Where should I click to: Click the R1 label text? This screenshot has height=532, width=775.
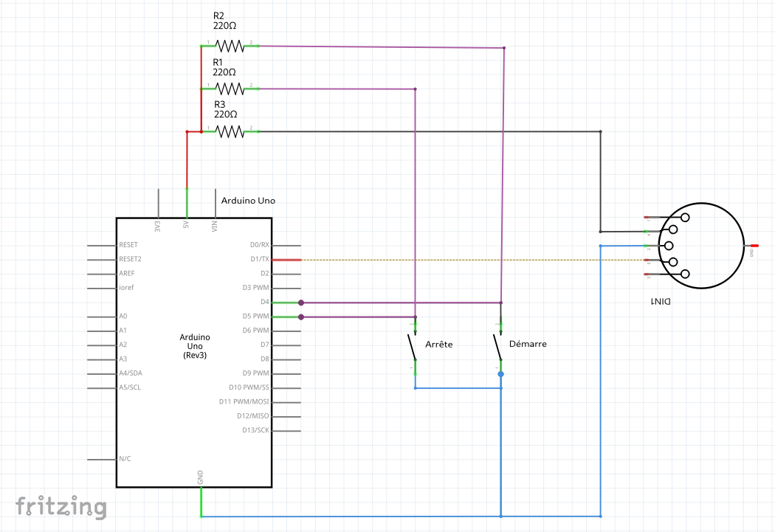click(218, 62)
